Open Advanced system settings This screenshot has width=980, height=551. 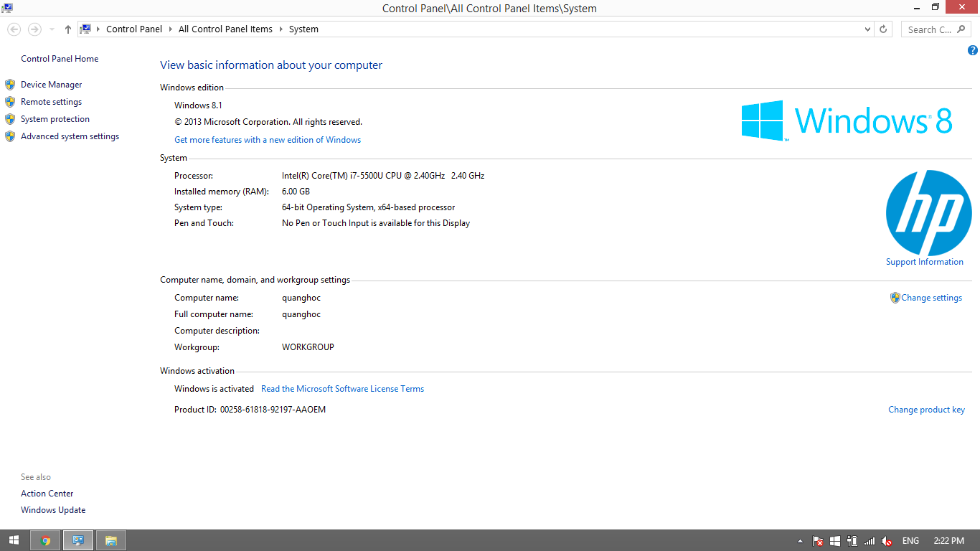coord(70,136)
